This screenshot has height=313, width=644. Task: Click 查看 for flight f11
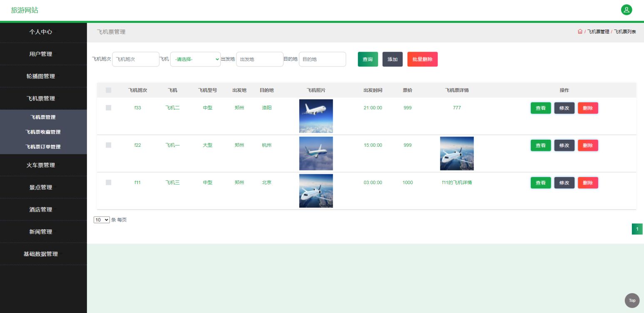[541, 183]
